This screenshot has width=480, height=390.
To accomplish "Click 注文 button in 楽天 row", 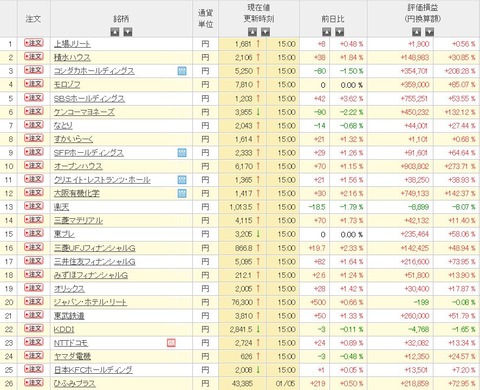I will coord(34,206).
